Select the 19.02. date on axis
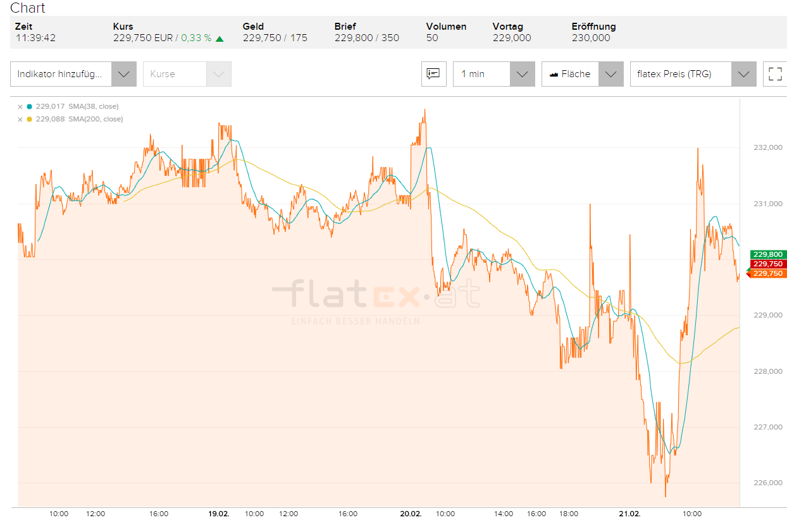Viewport: 787px width, 532px height. coord(218,514)
